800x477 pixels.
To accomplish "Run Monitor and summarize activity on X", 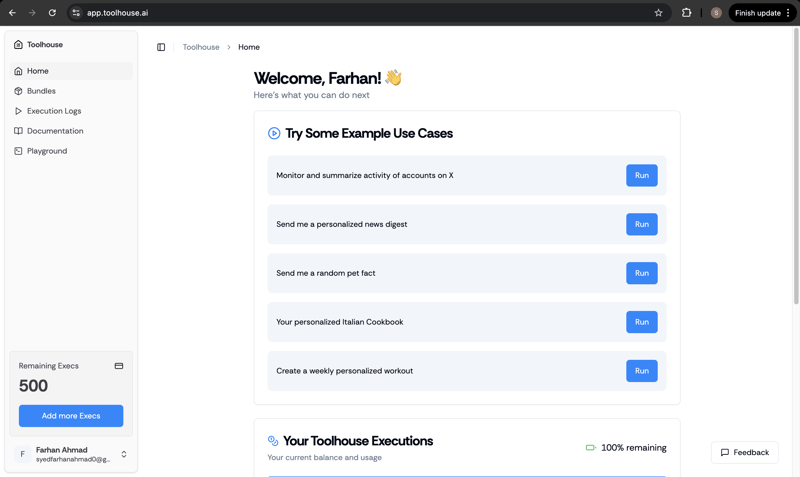I will [x=641, y=175].
